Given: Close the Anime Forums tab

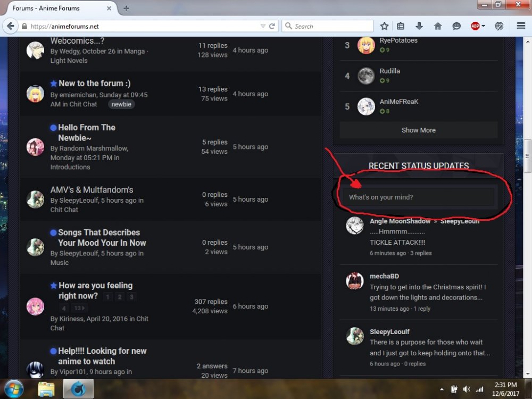Looking at the screenshot, I should click(x=109, y=8).
